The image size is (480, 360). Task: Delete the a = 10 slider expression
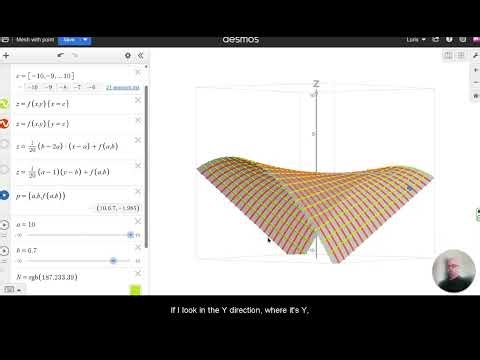click(138, 221)
